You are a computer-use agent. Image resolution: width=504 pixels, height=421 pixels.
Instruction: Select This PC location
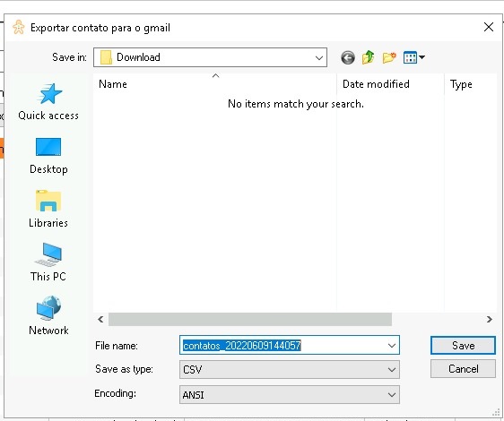48,262
